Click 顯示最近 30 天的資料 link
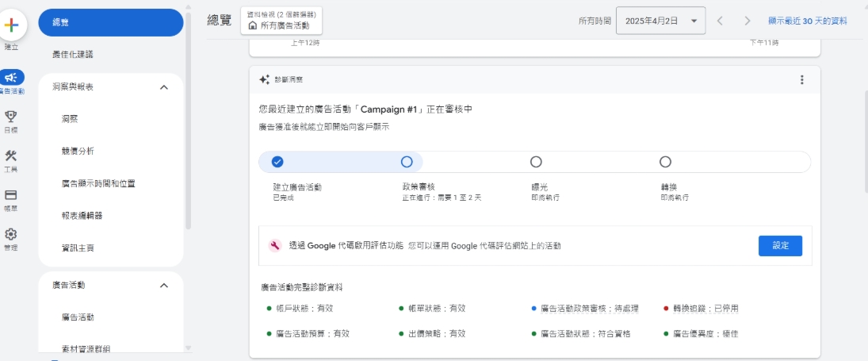Image resolution: width=868 pixels, height=361 pixels. (x=807, y=21)
